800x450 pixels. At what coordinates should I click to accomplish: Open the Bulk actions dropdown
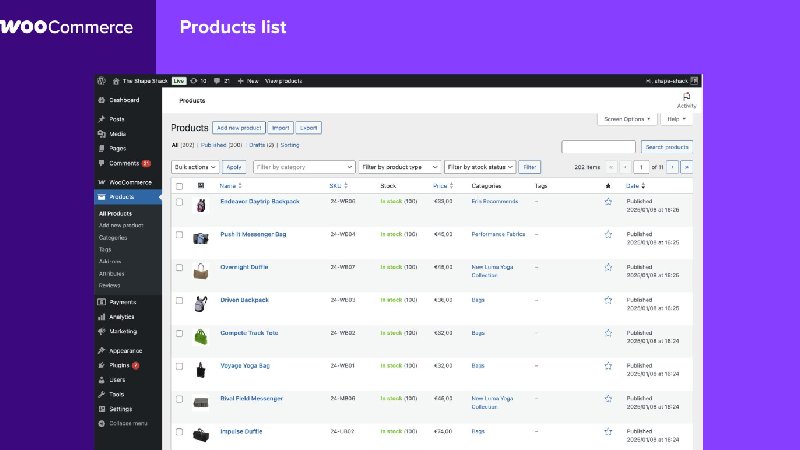(x=195, y=167)
